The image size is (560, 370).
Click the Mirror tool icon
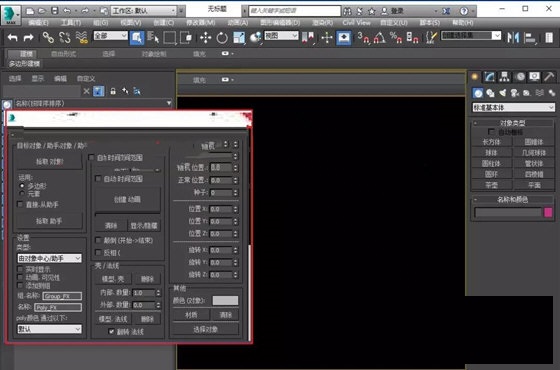(513, 37)
